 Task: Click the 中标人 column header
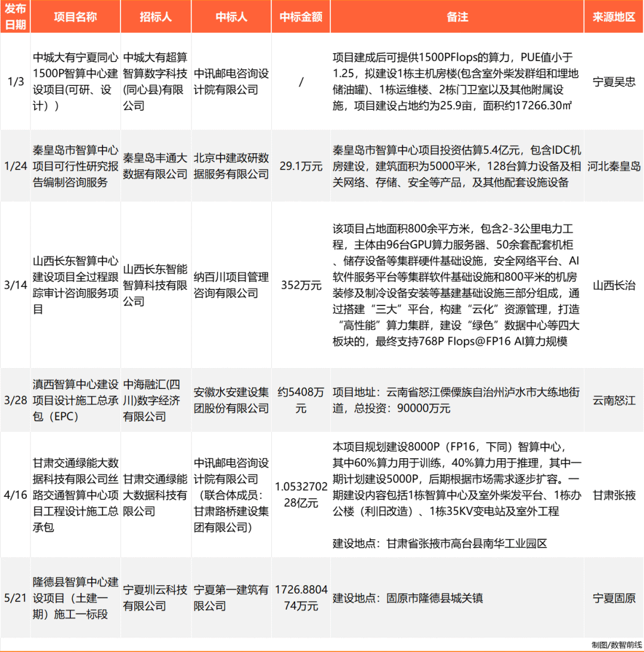click(x=231, y=17)
